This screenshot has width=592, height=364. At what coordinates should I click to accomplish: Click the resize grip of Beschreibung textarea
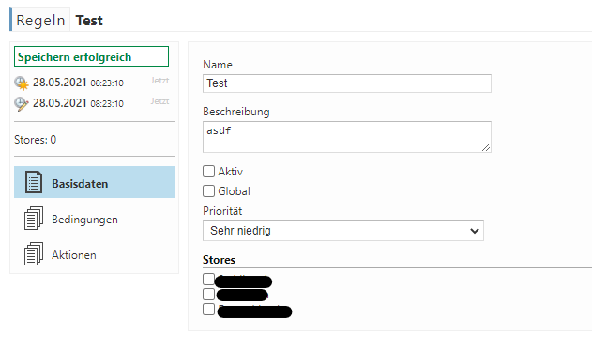[x=486, y=147]
